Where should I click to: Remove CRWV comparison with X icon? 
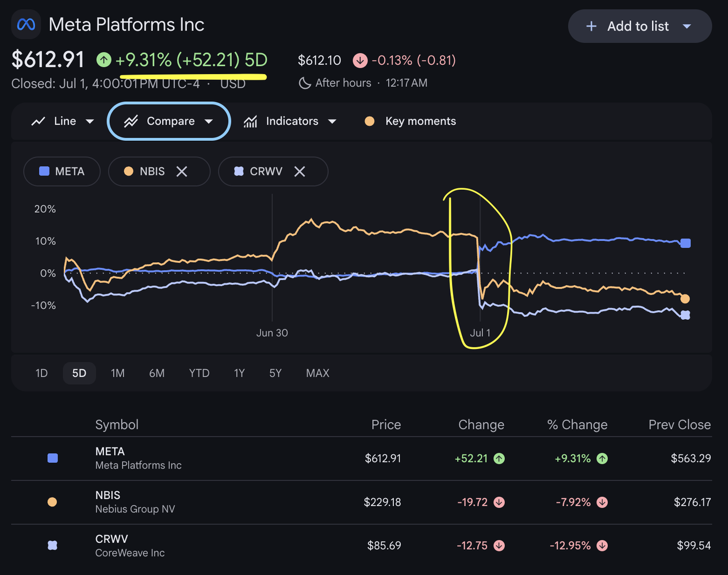[x=300, y=171]
